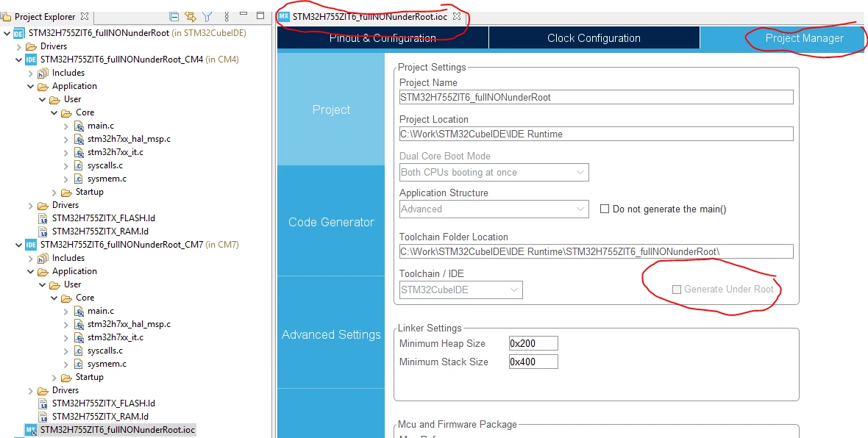Click the Collapse All icon in Project Explorer

[x=174, y=17]
